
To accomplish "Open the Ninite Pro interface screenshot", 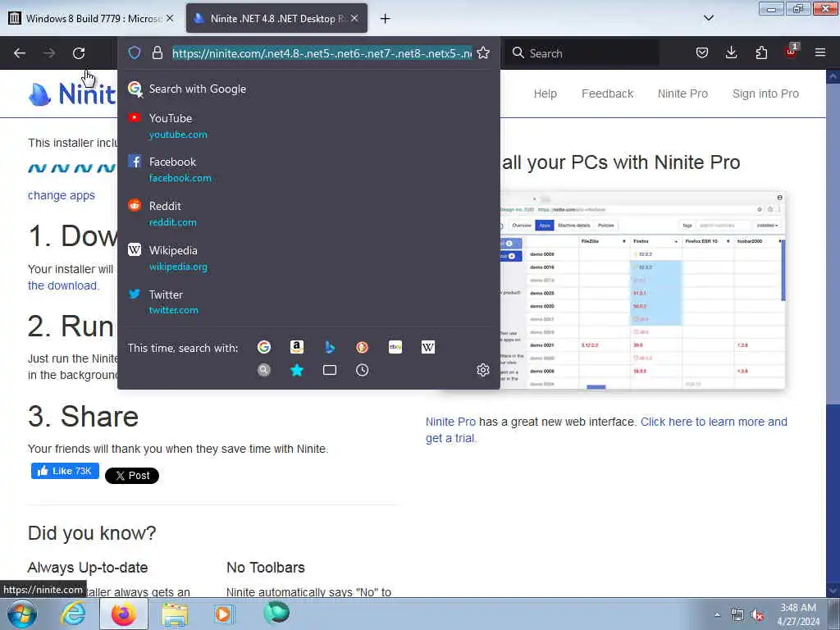I will [643, 290].
